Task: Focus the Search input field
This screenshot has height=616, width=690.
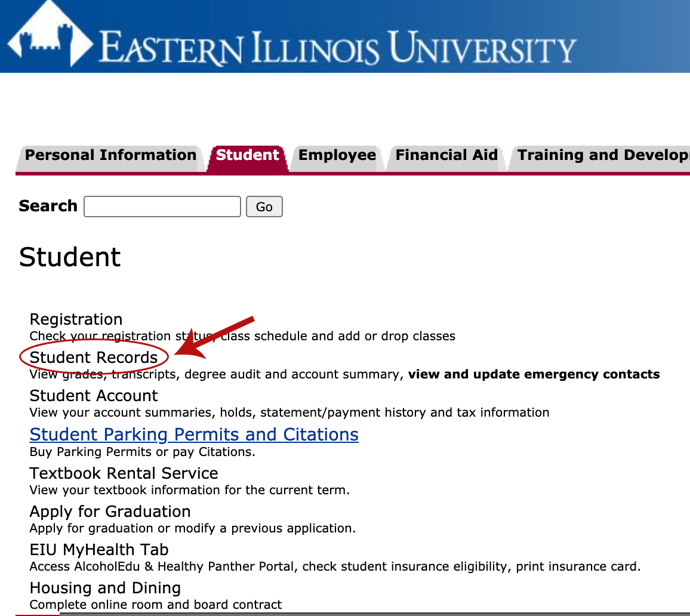Action: coord(162,207)
